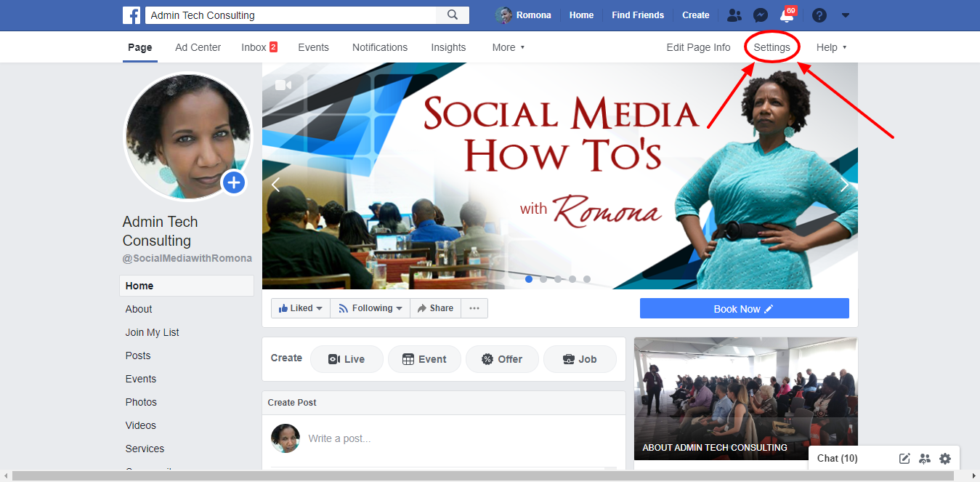Create an Offer
The image size is (980, 482).
[502, 359]
